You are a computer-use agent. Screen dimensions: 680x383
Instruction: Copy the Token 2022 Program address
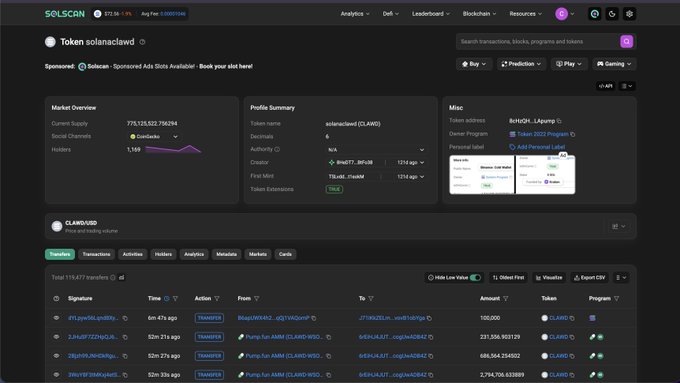(573, 134)
